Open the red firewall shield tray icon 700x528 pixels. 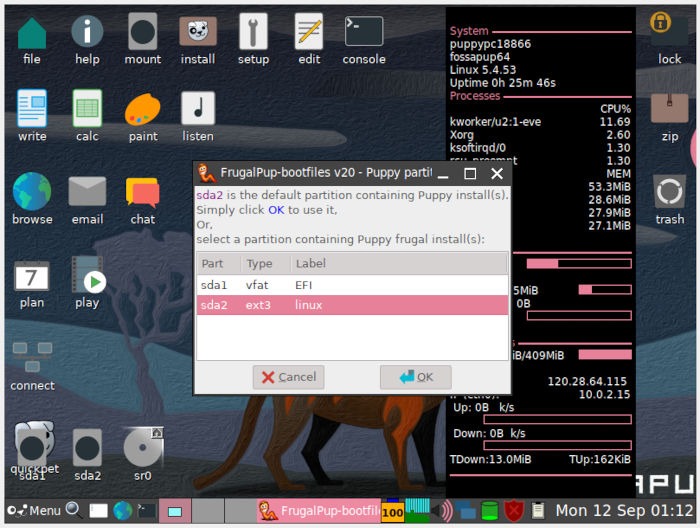click(514, 511)
